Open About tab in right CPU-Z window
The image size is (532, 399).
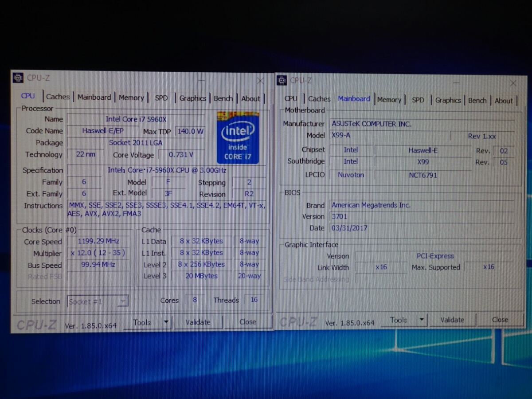(504, 101)
